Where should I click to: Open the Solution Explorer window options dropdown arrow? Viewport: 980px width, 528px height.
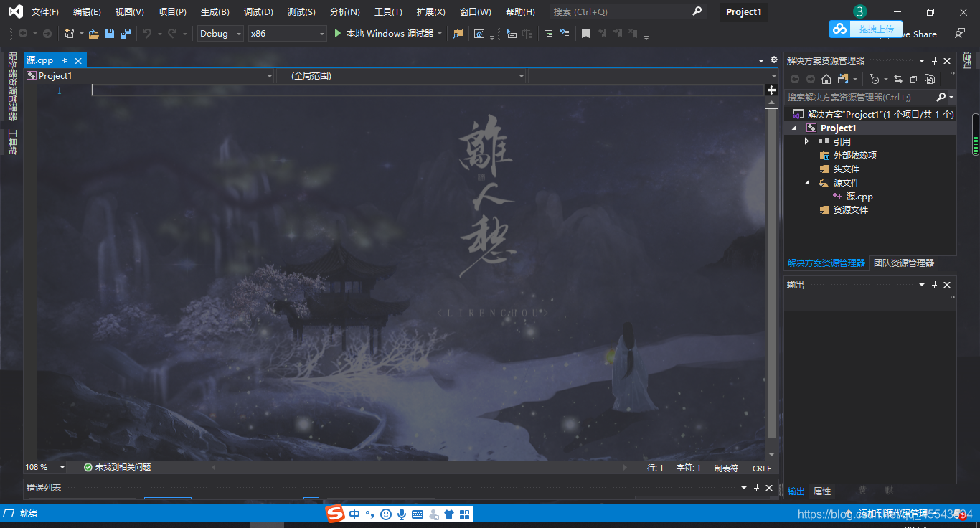coord(922,61)
